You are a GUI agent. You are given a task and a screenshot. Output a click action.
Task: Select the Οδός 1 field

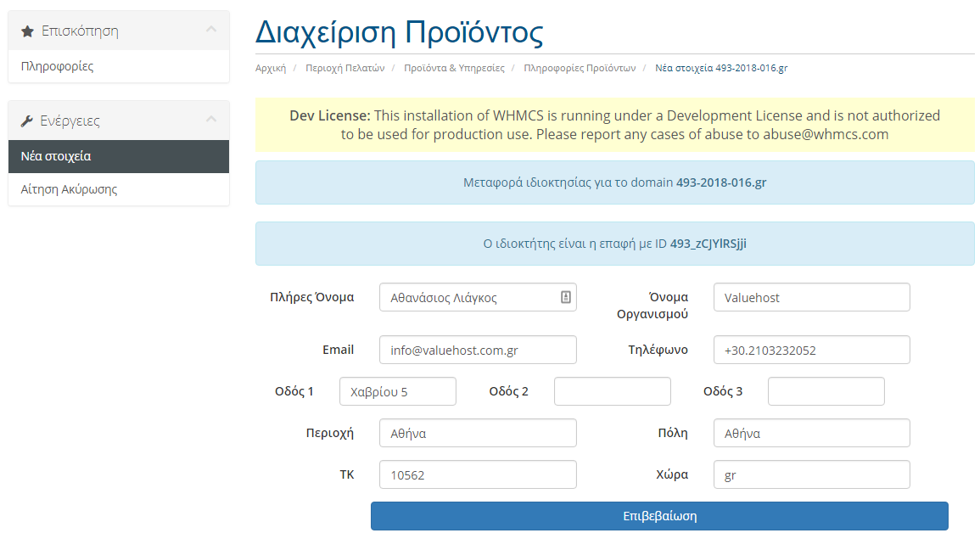tap(397, 391)
